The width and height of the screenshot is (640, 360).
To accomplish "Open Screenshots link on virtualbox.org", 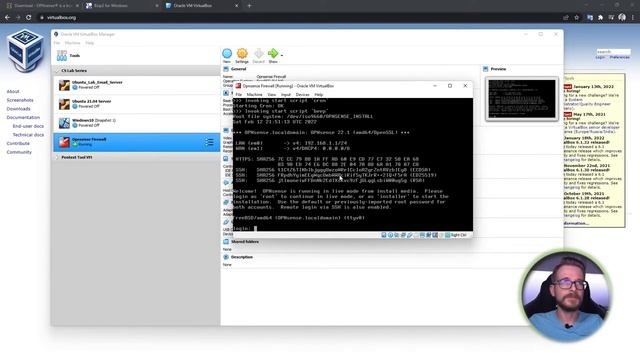I will tap(20, 100).
